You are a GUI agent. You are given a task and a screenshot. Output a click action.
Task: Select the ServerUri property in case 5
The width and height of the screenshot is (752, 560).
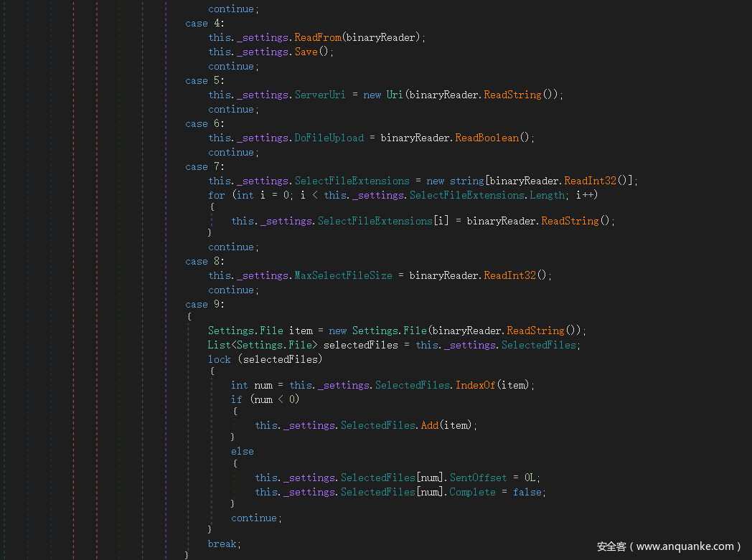(x=320, y=95)
